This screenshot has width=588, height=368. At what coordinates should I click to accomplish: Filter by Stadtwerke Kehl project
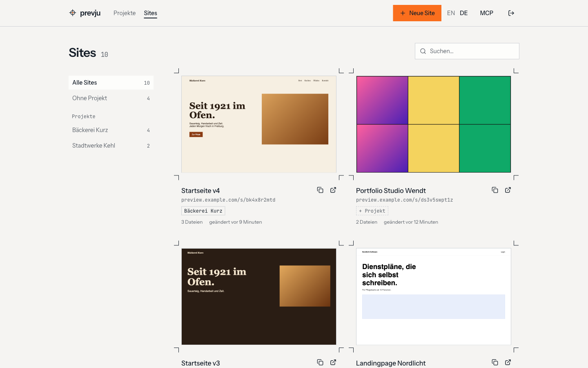[x=111, y=146]
